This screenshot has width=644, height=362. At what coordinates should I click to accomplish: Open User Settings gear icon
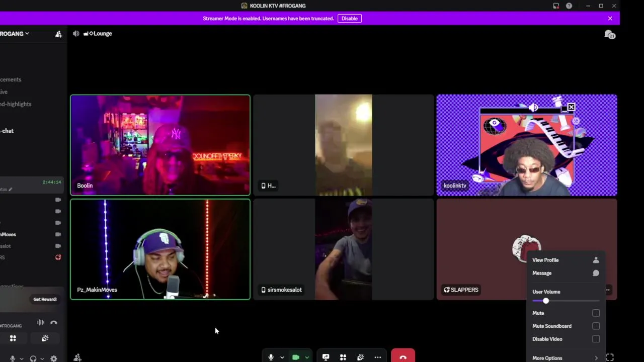54,358
